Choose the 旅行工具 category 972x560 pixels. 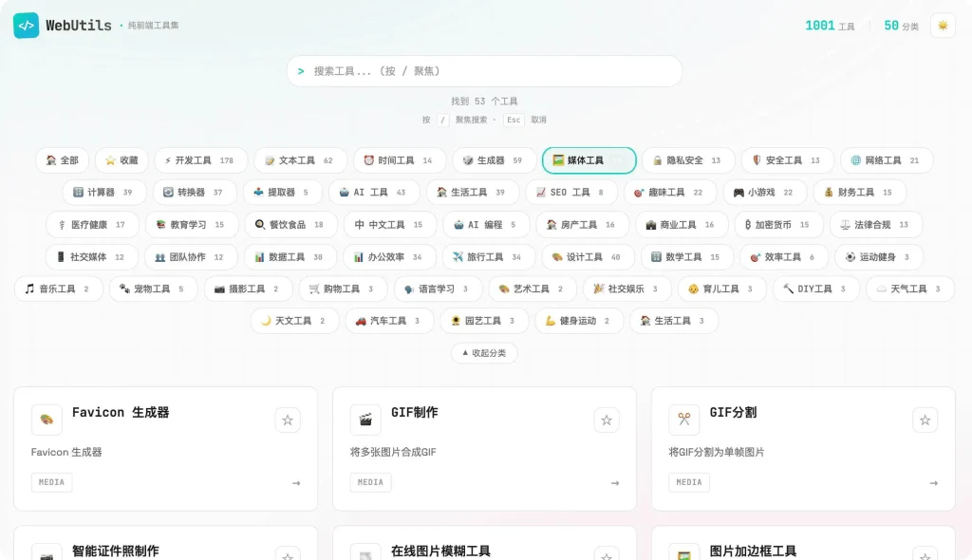(489, 256)
